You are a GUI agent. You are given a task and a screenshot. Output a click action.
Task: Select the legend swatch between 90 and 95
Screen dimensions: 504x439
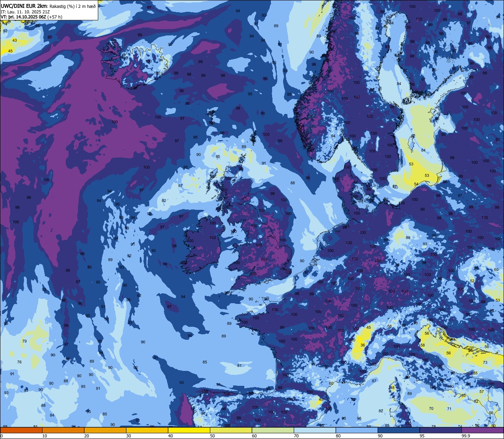(x=398, y=430)
